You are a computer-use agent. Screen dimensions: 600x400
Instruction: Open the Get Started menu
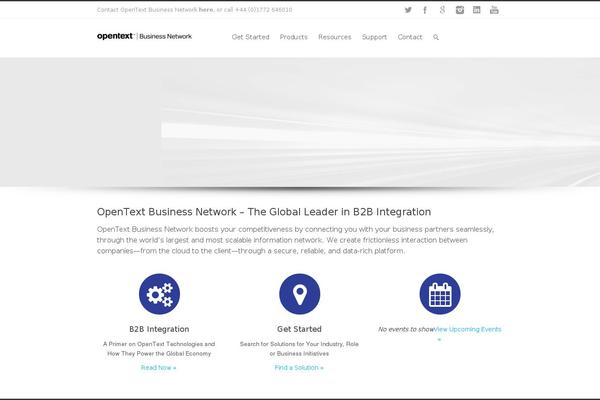[x=251, y=37]
